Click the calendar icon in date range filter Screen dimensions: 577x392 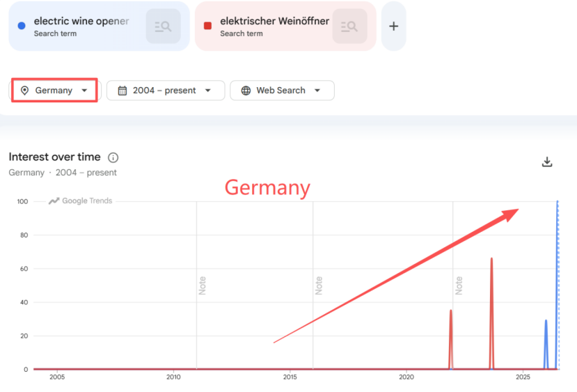point(122,91)
